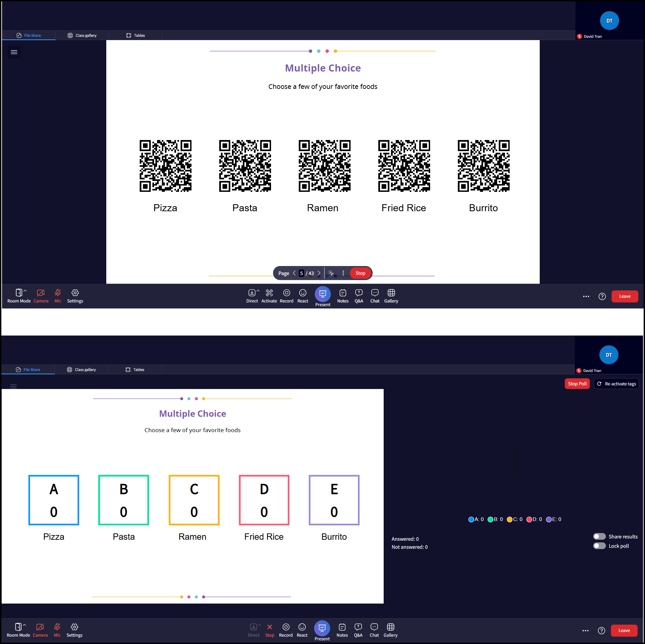
Task: Select answer box D for Fried Rice
Action: [x=264, y=500]
